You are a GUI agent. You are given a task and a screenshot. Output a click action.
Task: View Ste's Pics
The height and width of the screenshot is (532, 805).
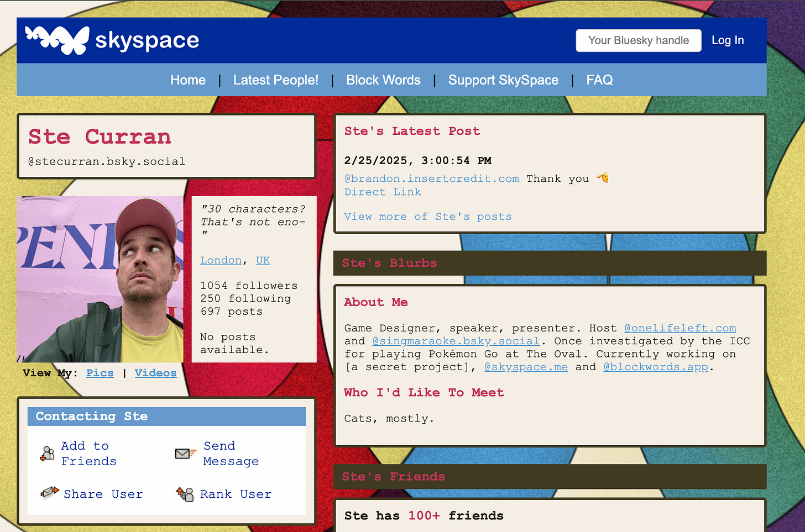100,373
